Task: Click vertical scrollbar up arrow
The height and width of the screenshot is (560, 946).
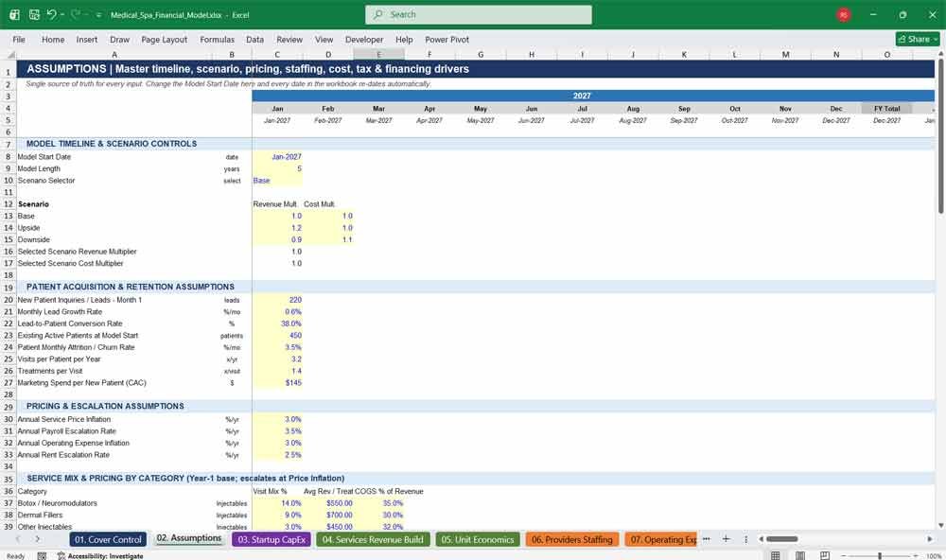Action: tap(940, 54)
